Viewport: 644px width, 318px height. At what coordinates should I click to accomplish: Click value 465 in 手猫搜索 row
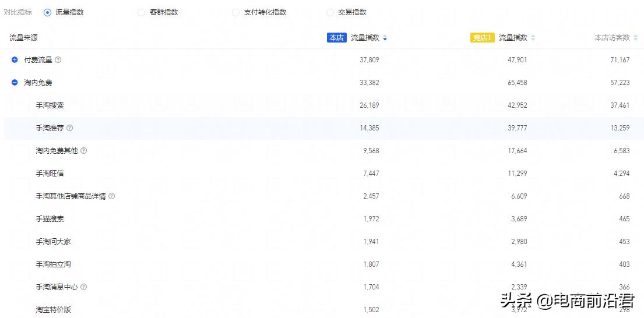coord(624,219)
